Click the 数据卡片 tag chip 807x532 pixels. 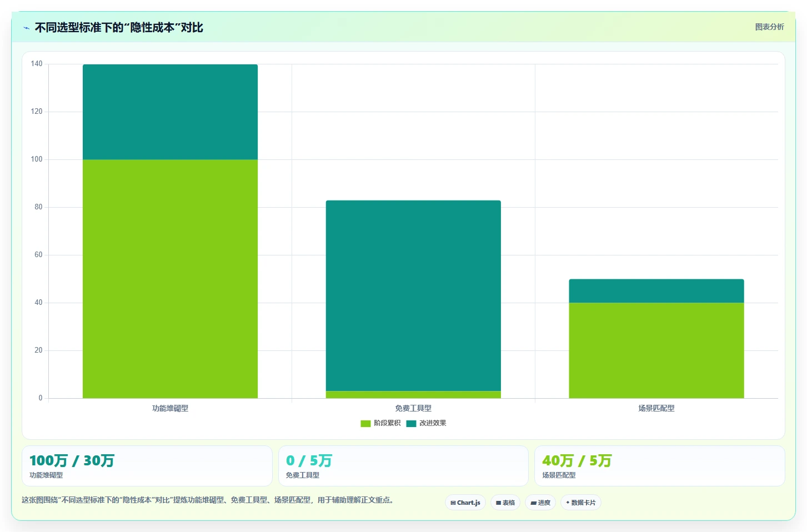581,503
